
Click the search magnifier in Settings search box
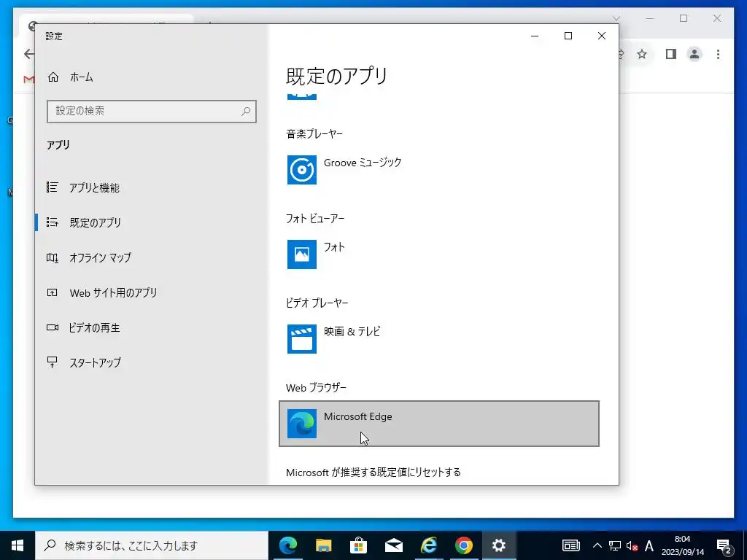[246, 112]
